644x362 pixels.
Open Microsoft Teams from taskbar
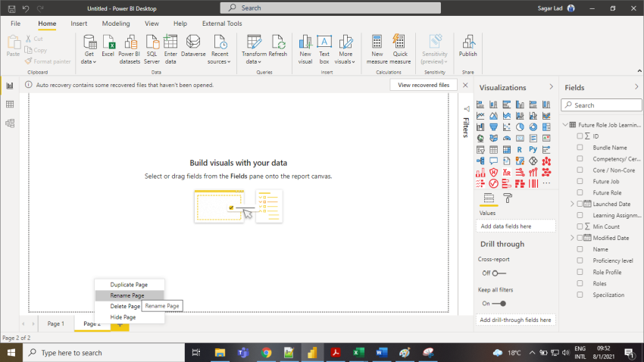[243, 353]
